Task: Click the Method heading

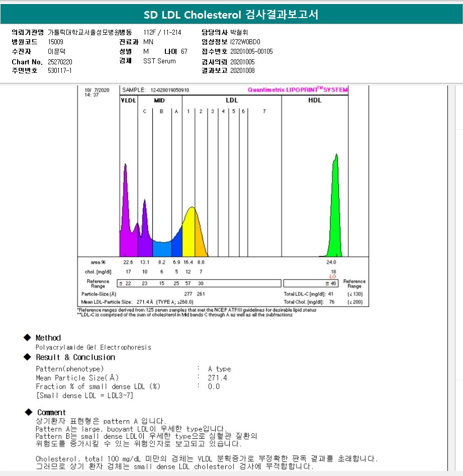Action: pos(48,338)
